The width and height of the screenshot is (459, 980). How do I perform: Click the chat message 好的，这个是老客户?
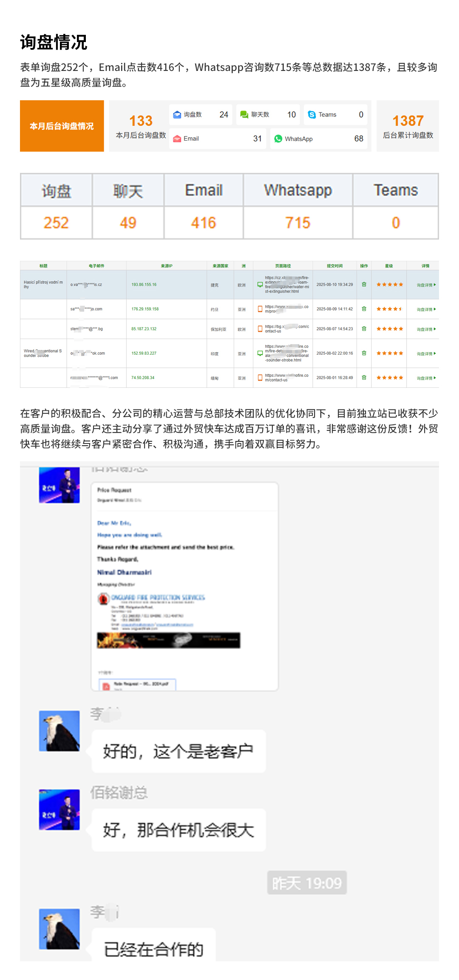pyautogui.click(x=178, y=751)
